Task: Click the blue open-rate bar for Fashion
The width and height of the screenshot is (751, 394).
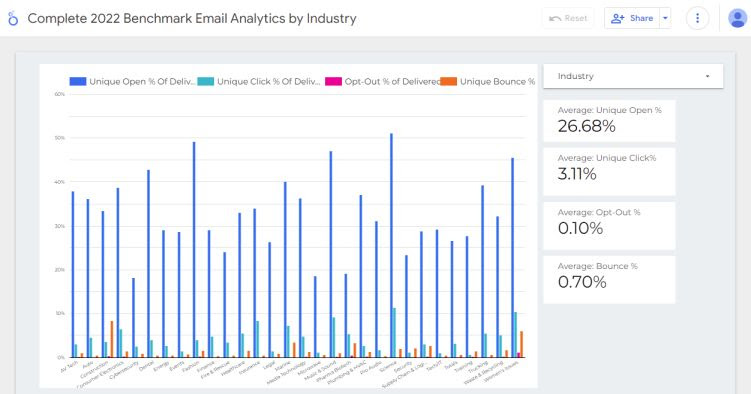Action: [194, 249]
